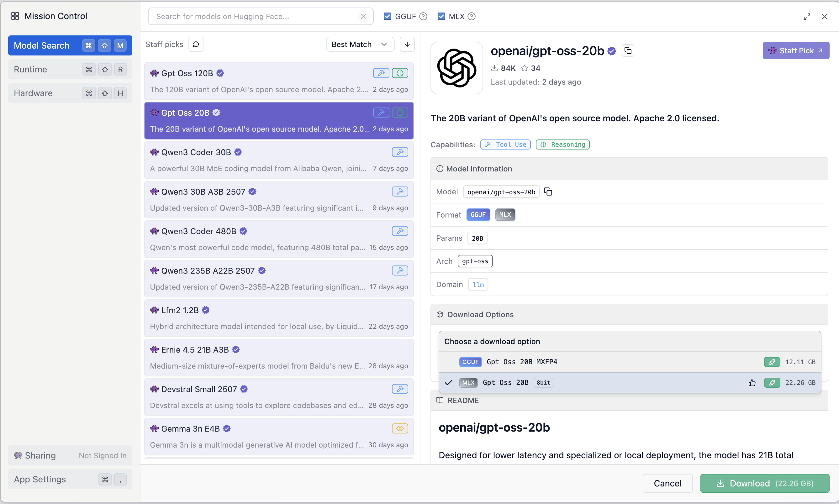Click the Mission Control grid icon
Viewport: 839px width, 504px height.
pos(15,16)
